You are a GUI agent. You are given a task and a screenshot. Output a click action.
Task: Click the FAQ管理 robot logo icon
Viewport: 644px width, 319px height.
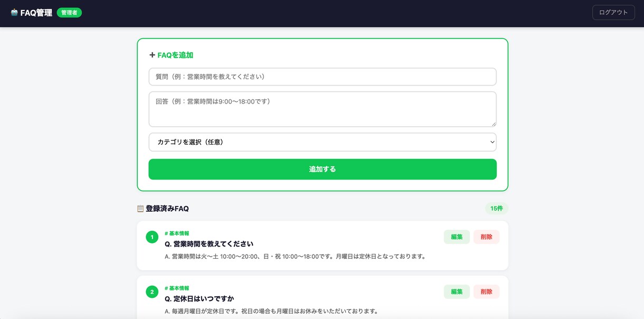tap(14, 13)
